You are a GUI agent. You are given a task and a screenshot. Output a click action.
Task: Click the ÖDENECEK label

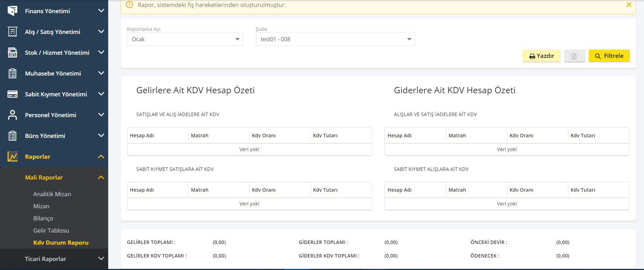[x=485, y=256]
